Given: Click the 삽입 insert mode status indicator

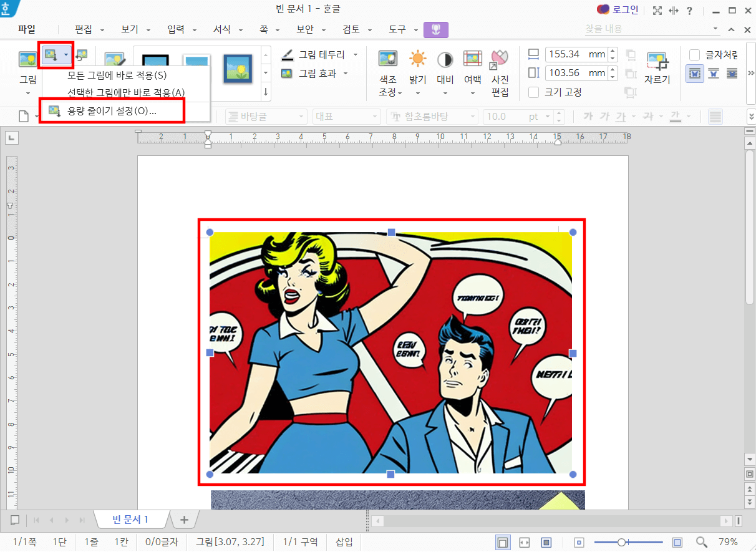Looking at the screenshot, I should 344,542.
